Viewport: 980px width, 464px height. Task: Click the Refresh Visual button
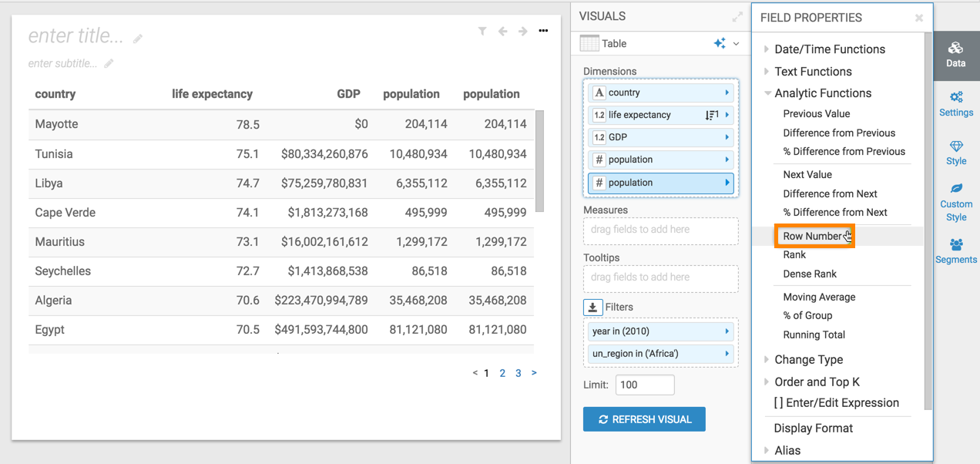(x=644, y=419)
